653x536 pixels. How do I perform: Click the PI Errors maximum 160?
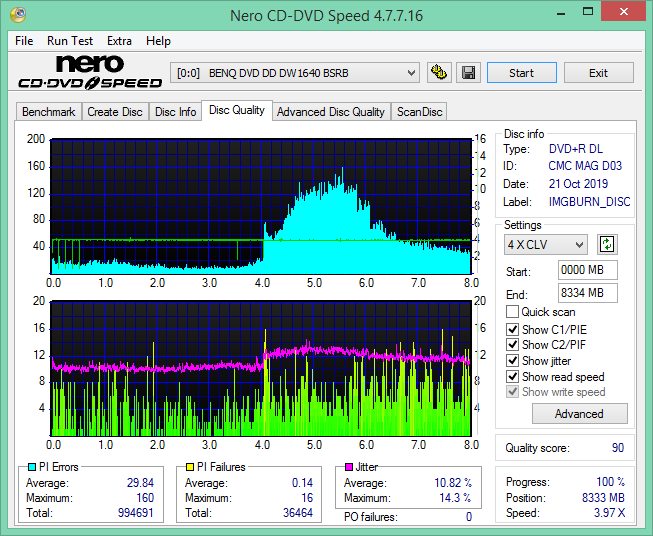[145, 498]
